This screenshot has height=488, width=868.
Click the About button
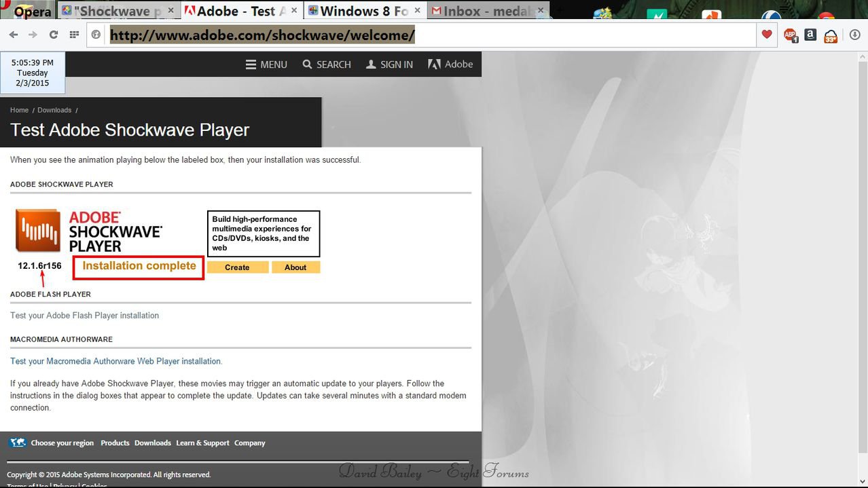[x=295, y=267]
